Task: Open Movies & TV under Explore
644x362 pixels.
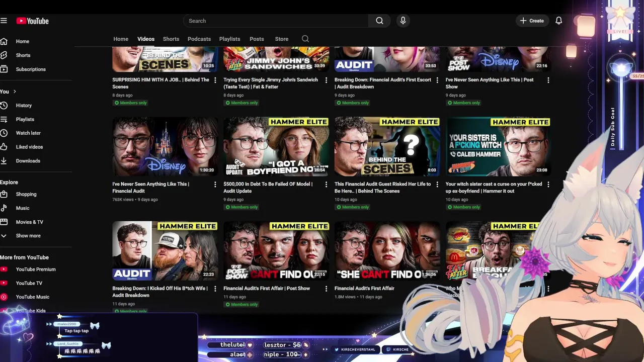Action: 29,222
